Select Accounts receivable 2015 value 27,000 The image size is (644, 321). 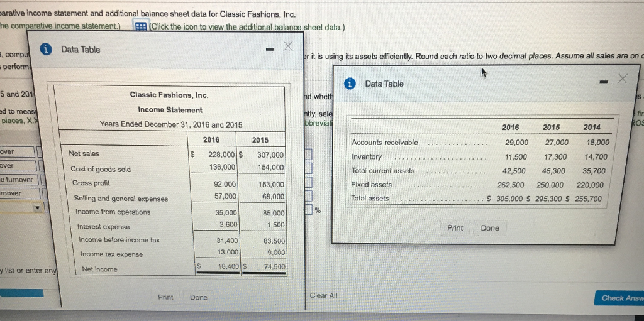pyautogui.click(x=557, y=143)
